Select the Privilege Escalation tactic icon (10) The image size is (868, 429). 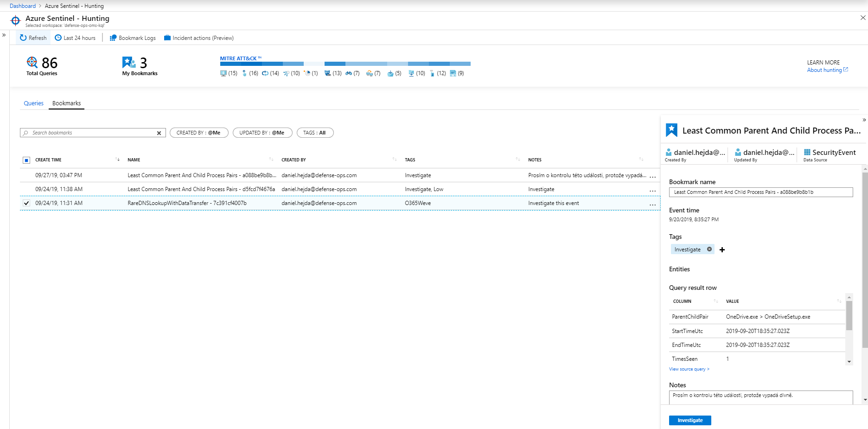click(x=286, y=73)
